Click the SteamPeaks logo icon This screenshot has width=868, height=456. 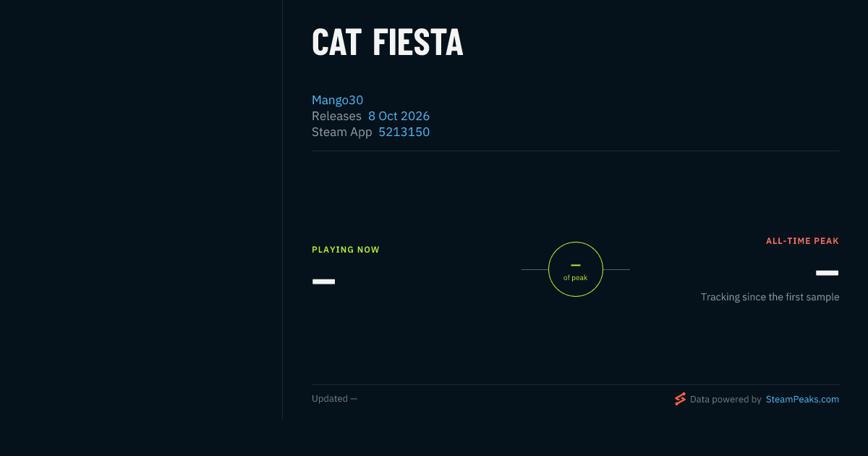(680, 399)
